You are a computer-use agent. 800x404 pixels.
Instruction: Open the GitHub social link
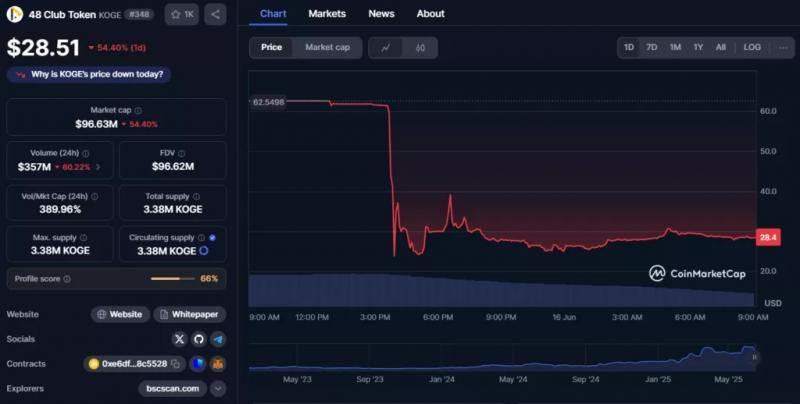(x=198, y=339)
